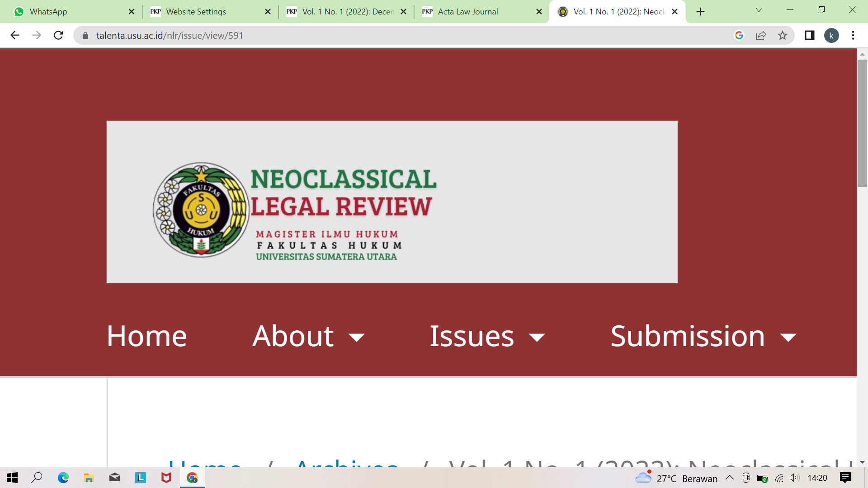Click the scrollbar down arrow
This screenshot has width=868, height=488.
click(x=862, y=462)
